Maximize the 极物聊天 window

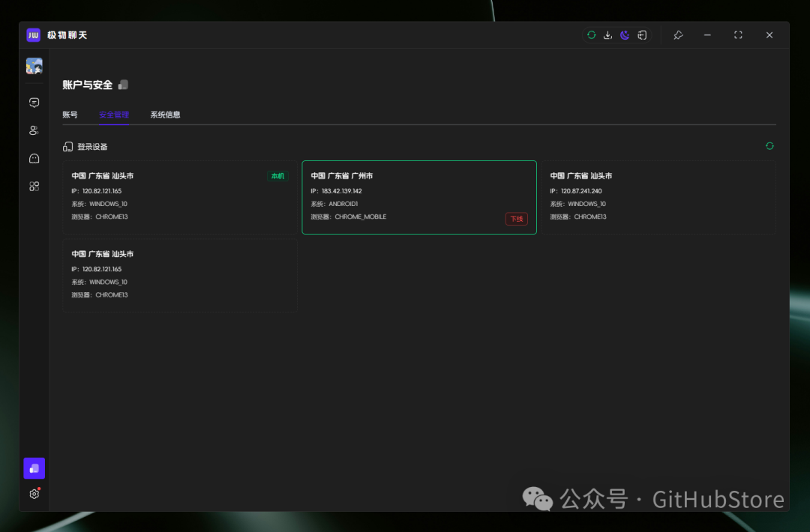click(738, 35)
